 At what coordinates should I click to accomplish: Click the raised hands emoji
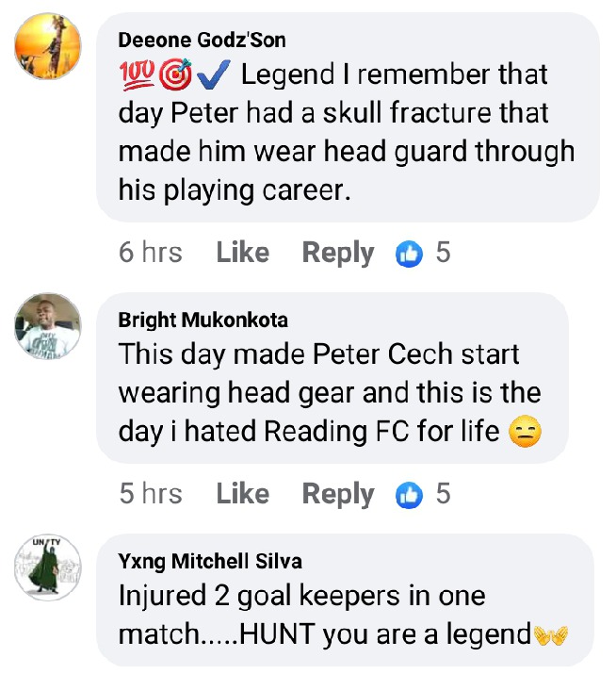click(x=550, y=635)
